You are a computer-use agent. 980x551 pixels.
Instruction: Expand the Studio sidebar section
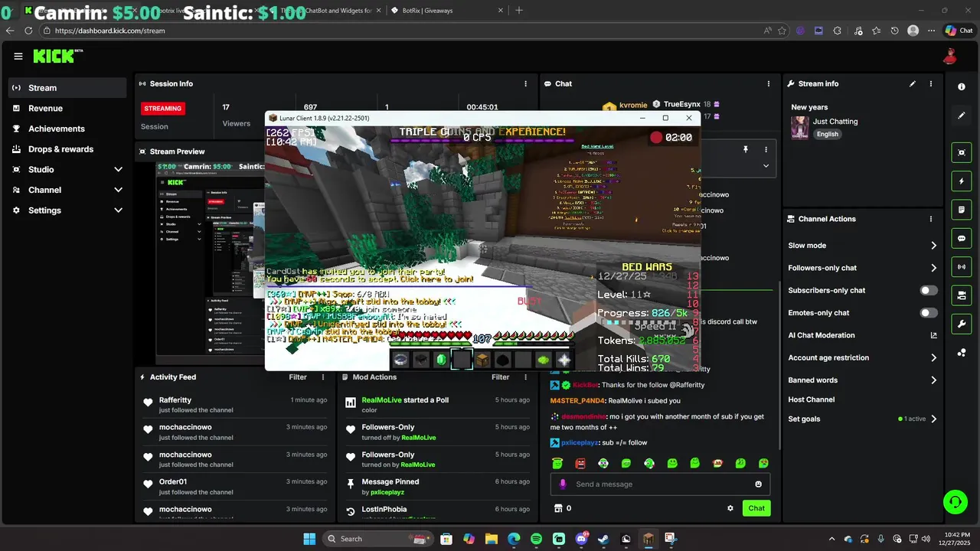[118, 169]
